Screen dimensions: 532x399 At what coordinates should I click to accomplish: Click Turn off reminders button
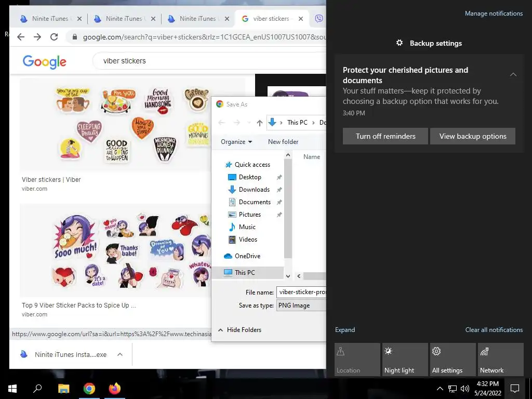coord(385,137)
